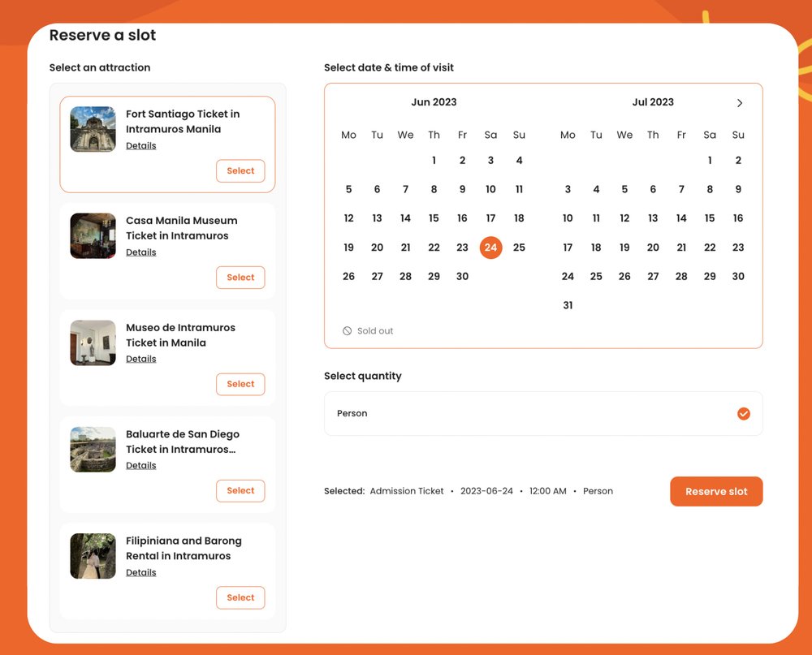Pick July 15 on the calendar

(x=710, y=218)
